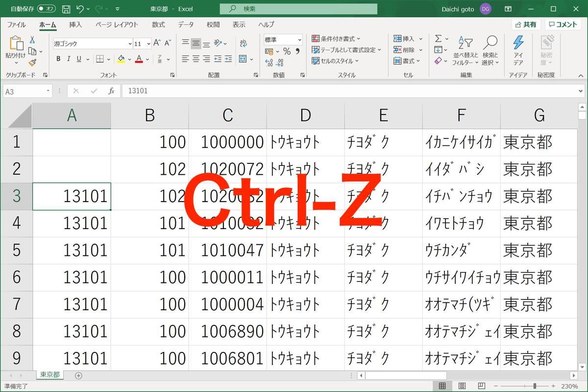
Task: Open the Insert cells (挿入) button
Action: pos(408,39)
